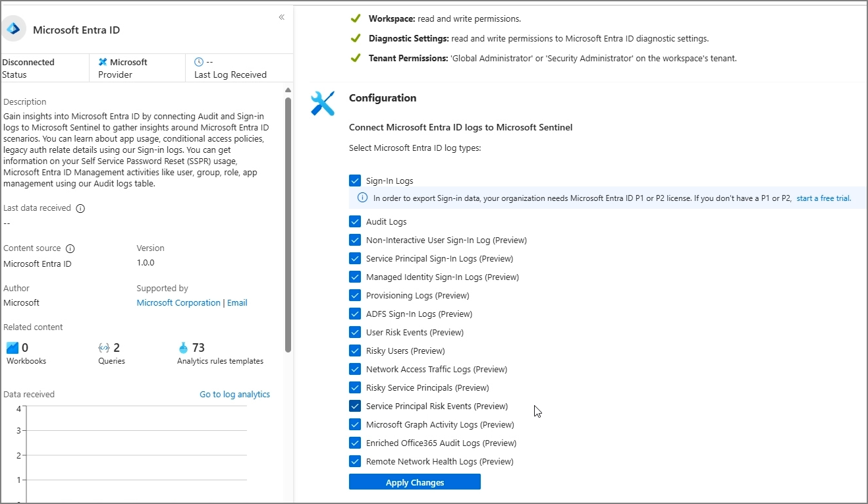Toggle Microsoft Graph Activity Logs checkbox

(355, 424)
